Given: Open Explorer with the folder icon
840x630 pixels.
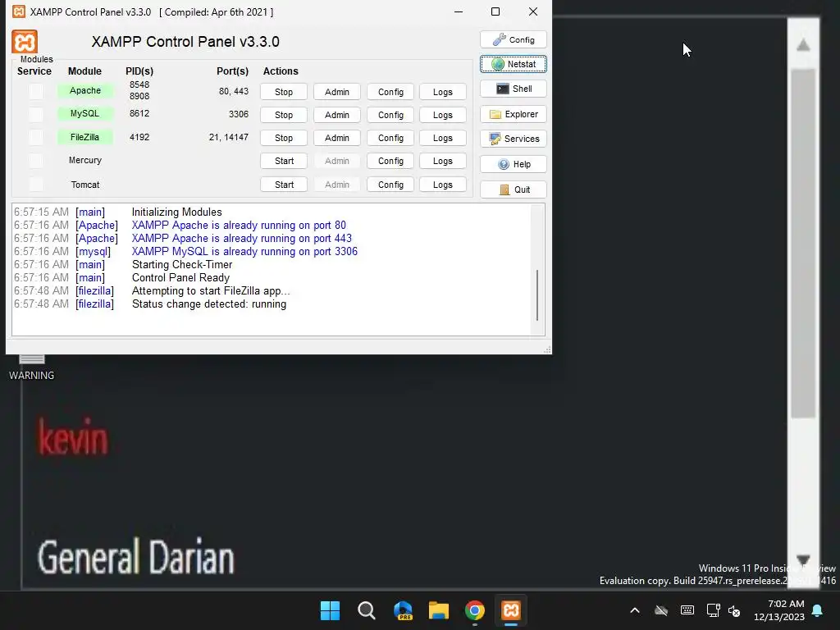Looking at the screenshot, I should pos(514,114).
